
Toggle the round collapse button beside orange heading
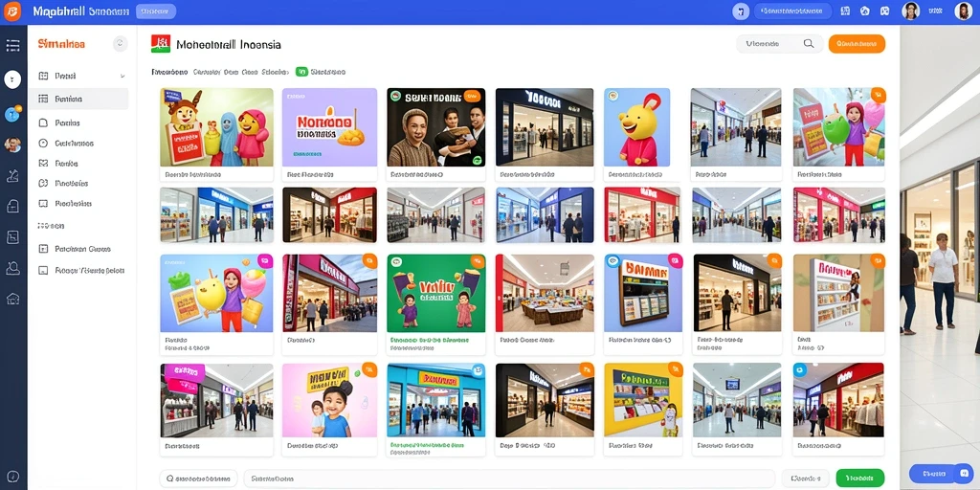tap(120, 44)
